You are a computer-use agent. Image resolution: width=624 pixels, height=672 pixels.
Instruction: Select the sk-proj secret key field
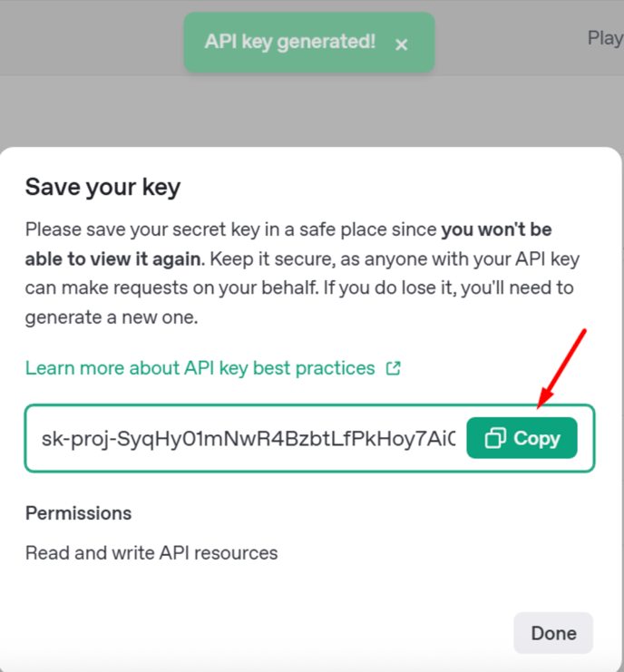249,439
